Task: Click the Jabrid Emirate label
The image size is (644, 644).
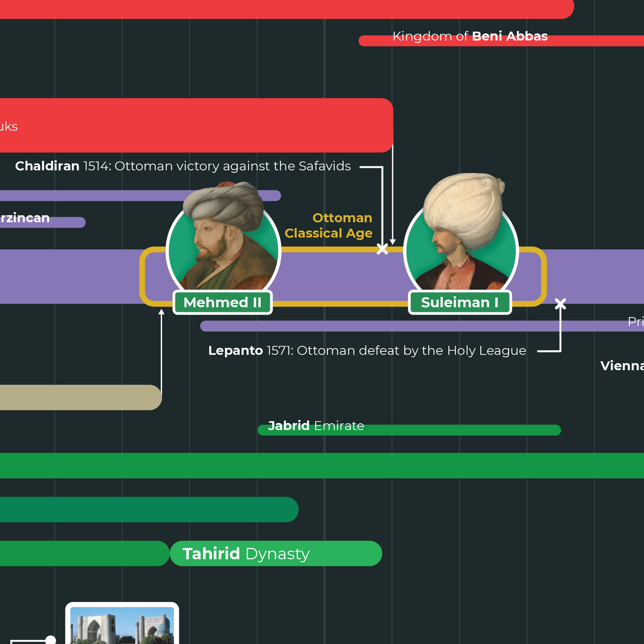Action: (316, 426)
